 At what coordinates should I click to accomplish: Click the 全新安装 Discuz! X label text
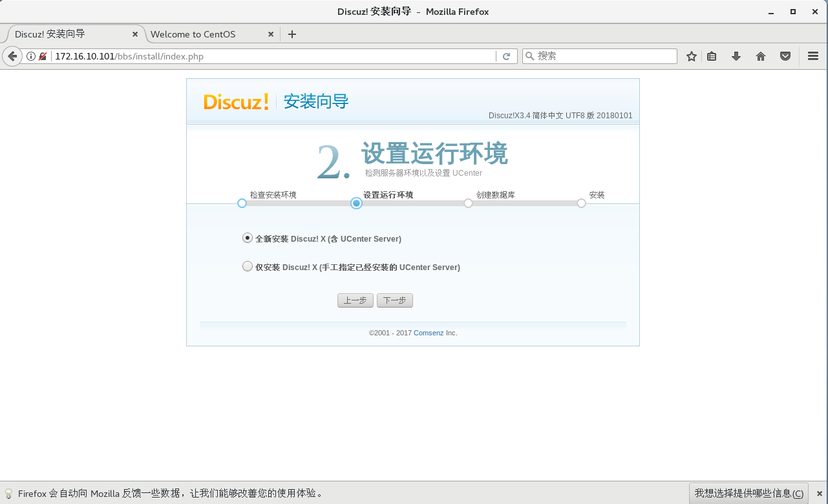328,239
